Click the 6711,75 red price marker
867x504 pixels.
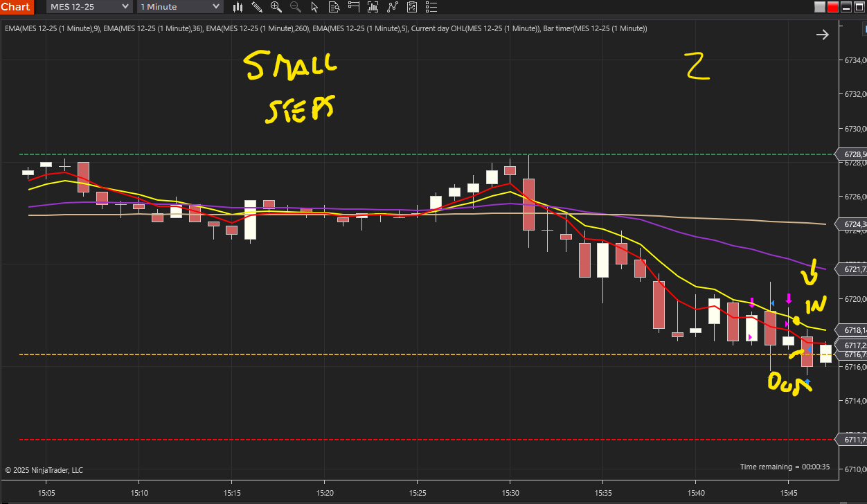click(852, 440)
